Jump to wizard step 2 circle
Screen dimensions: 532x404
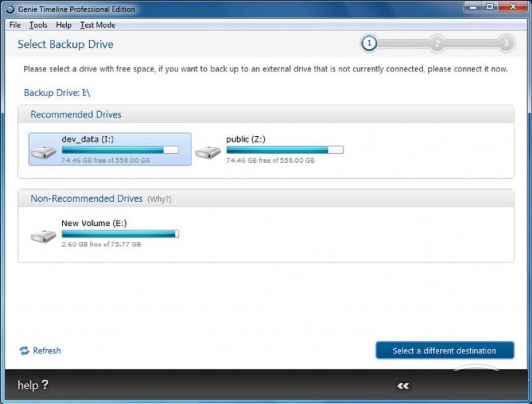437,44
